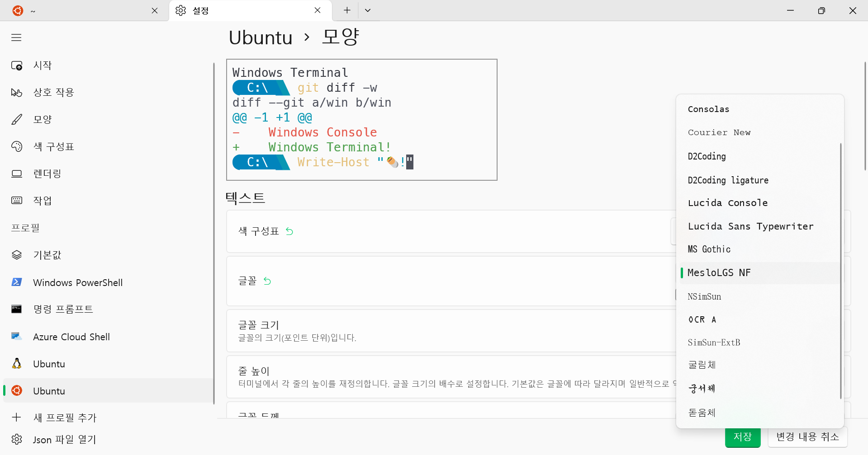Viewport: 868px width, 455px height.
Task: Select Lucida Sans Typewriter font
Action: pyautogui.click(x=760, y=226)
